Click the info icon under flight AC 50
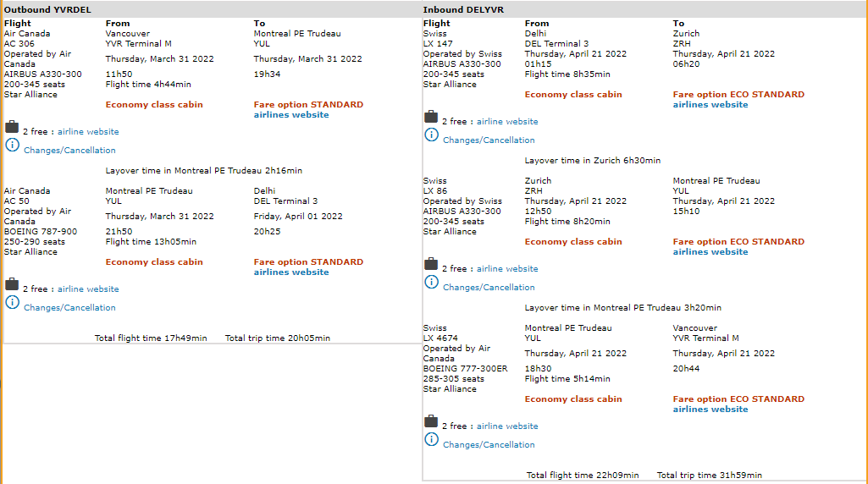This screenshot has height=484, width=868. (12, 303)
